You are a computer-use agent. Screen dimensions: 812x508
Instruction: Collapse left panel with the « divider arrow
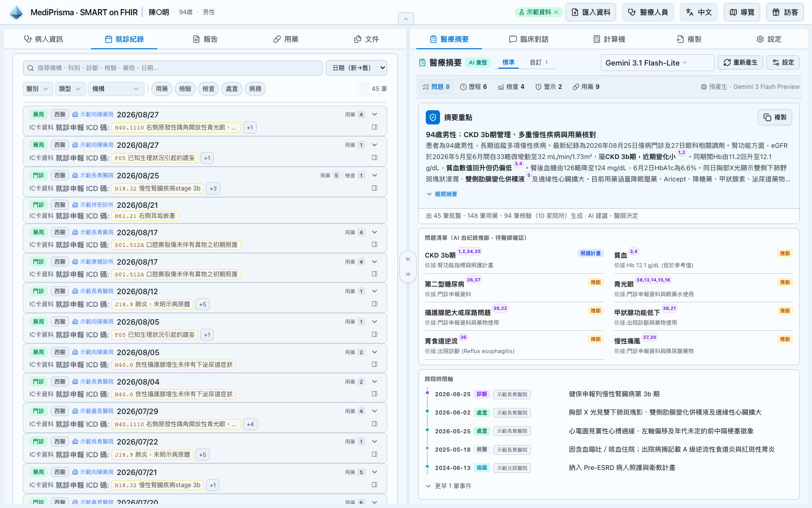pyautogui.click(x=408, y=259)
